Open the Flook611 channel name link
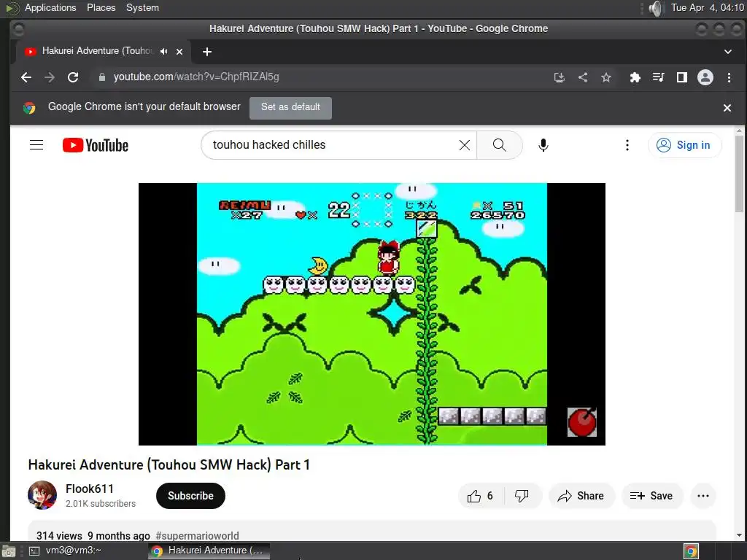Viewport: 747px width, 560px height. [90, 489]
